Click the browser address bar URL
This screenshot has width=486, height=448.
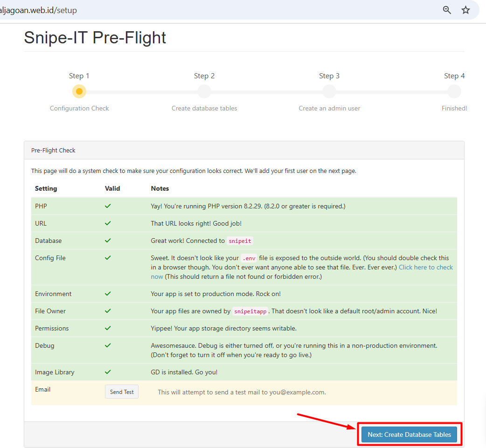coord(38,10)
